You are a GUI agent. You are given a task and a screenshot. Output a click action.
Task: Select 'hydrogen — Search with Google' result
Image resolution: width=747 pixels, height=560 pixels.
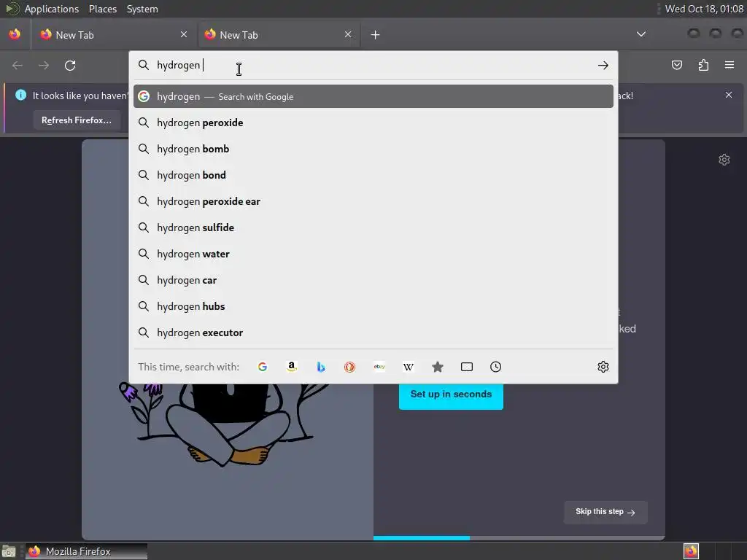pos(373,96)
